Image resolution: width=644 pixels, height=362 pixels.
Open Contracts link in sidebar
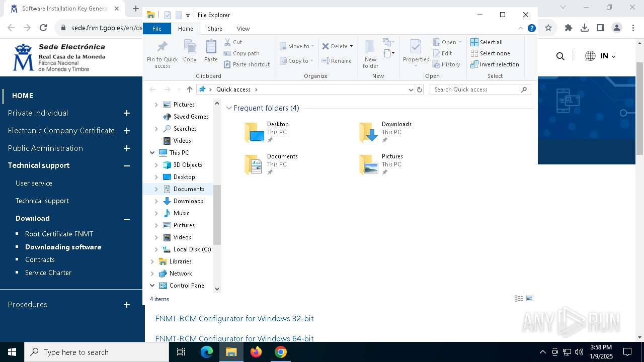click(x=40, y=259)
